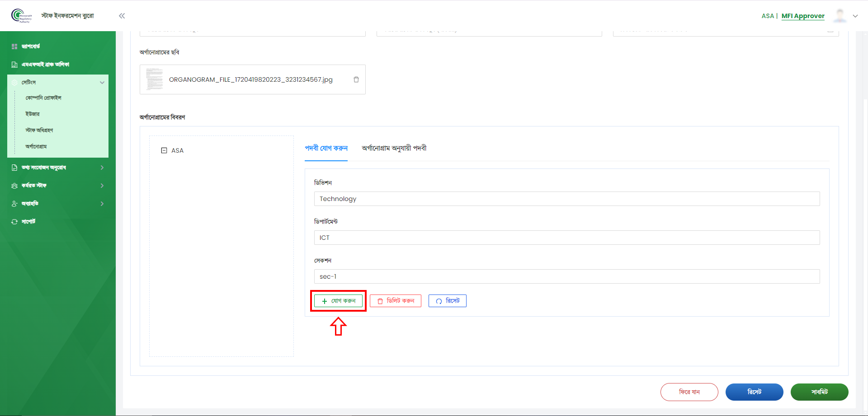
Task: Click the people icon beside কর্মরত স্টাফ
Action: [14, 186]
